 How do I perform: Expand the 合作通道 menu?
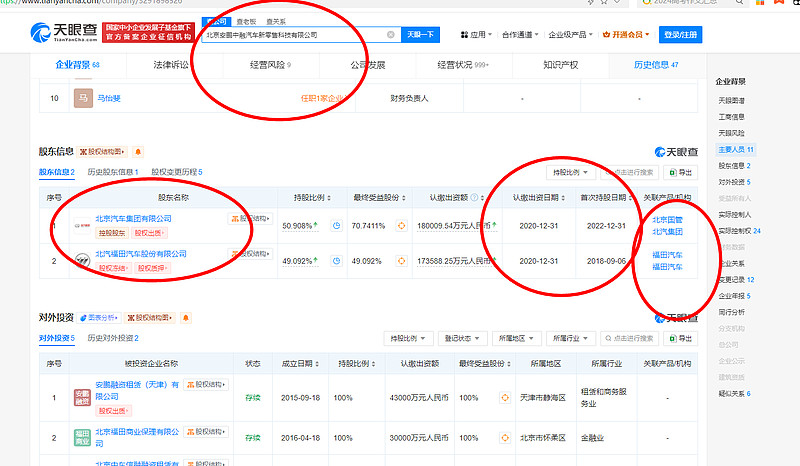[520, 35]
